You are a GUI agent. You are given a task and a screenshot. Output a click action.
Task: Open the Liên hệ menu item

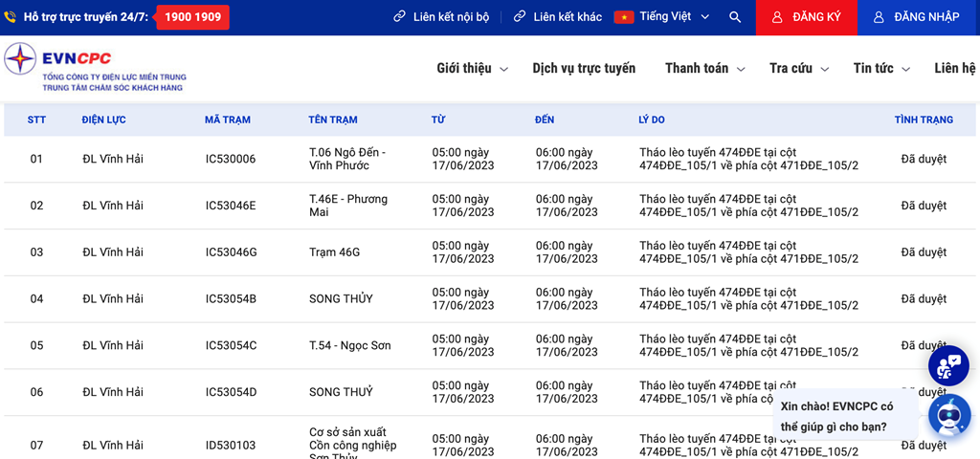(x=954, y=69)
